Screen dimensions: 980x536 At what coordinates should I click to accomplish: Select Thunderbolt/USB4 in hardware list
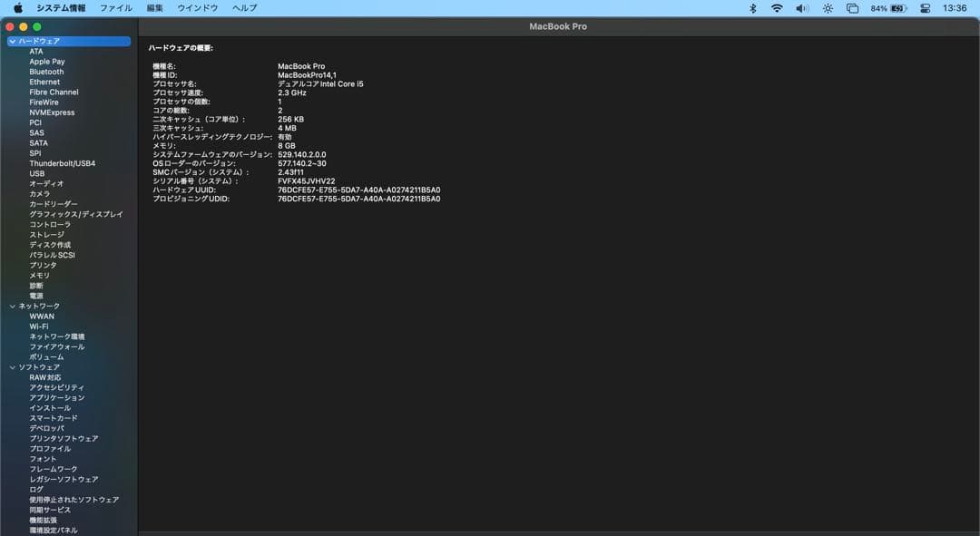[62, 163]
